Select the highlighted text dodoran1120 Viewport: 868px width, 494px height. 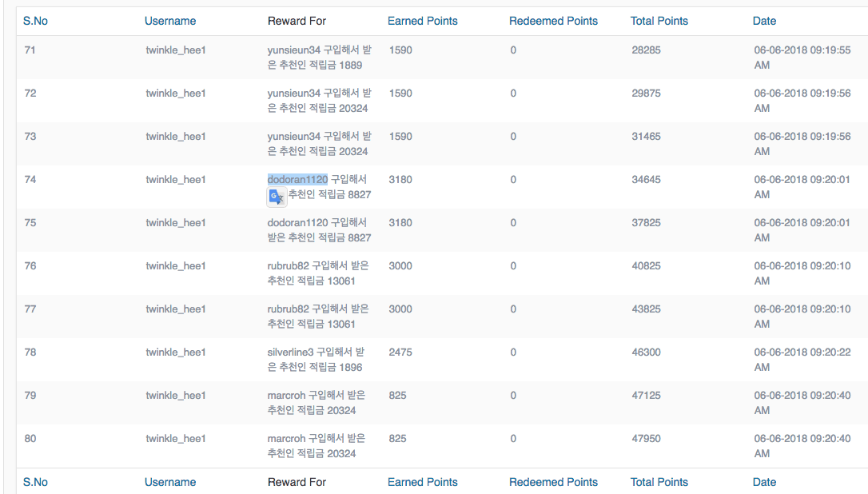pyautogui.click(x=297, y=179)
